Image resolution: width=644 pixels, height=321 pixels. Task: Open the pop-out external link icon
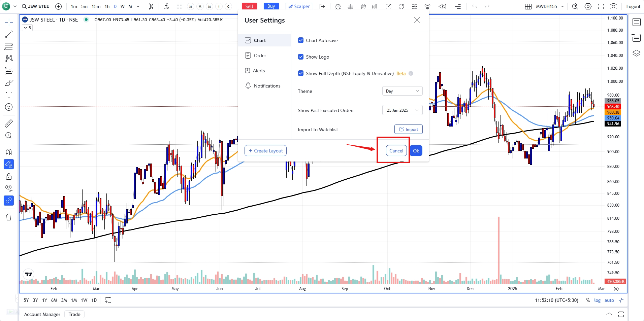[x=388, y=6]
